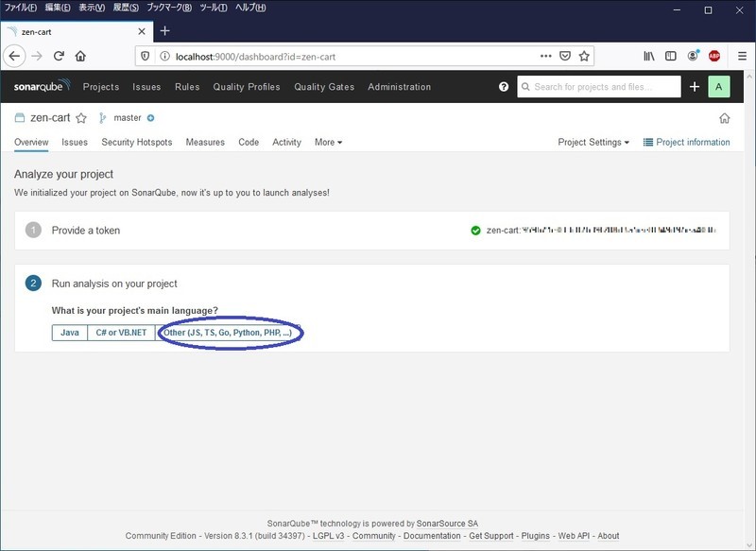Open Administration menu
Viewport: 756px width, 551px height.
click(x=399, y=87)
